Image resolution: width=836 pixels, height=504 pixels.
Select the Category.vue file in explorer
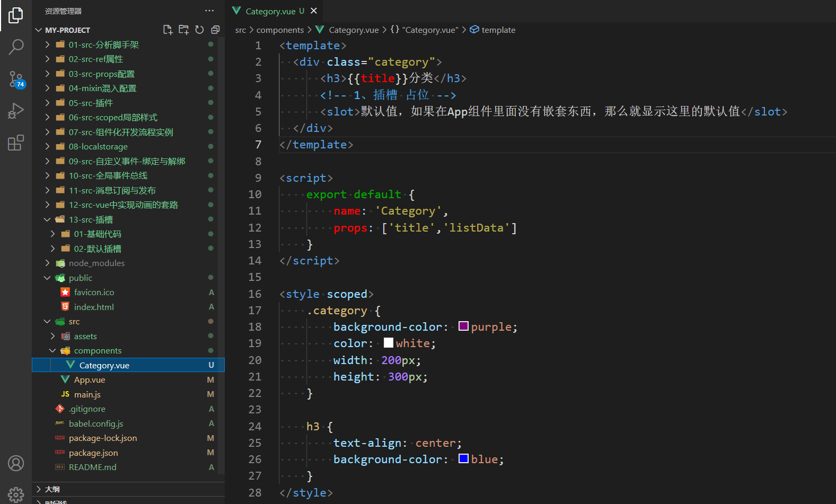tap(128, 365)
